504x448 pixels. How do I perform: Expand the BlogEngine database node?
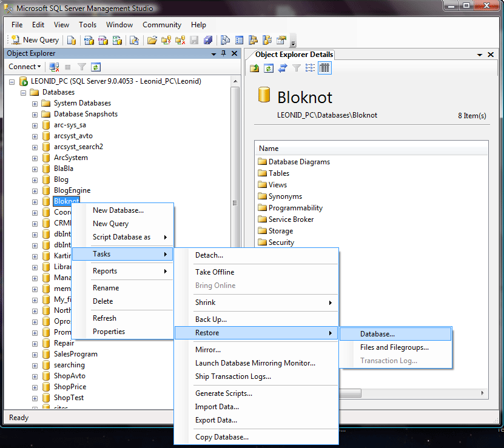tap(35, 191)
